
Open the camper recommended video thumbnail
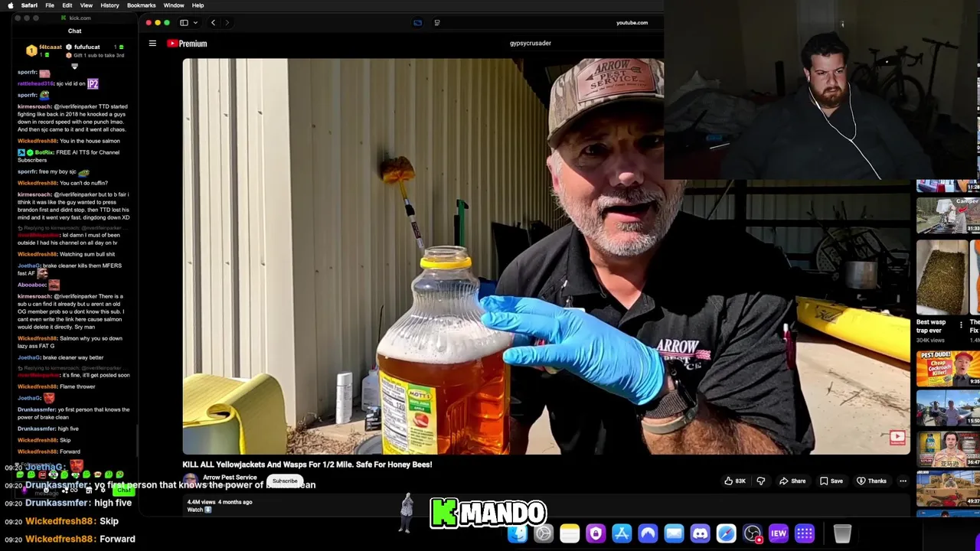pyautogui.click(x=948, y=216)
